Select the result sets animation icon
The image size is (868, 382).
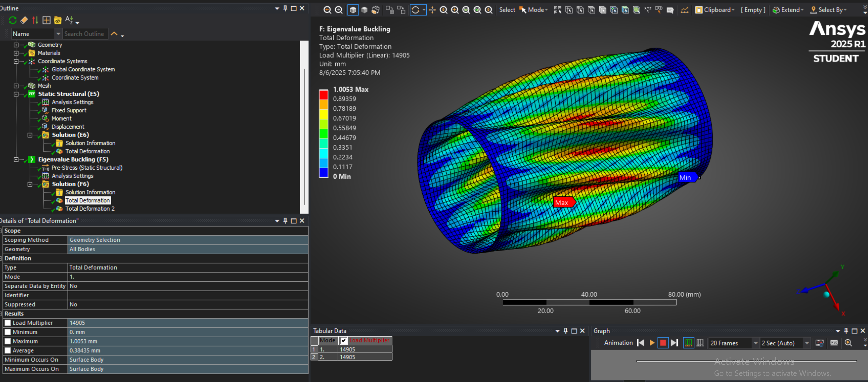[x=700, y=343]
